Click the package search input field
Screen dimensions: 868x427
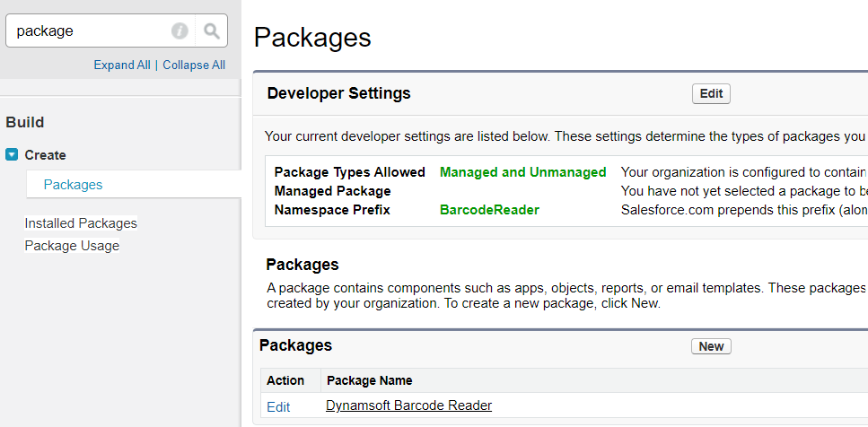[x=90, y=31]
